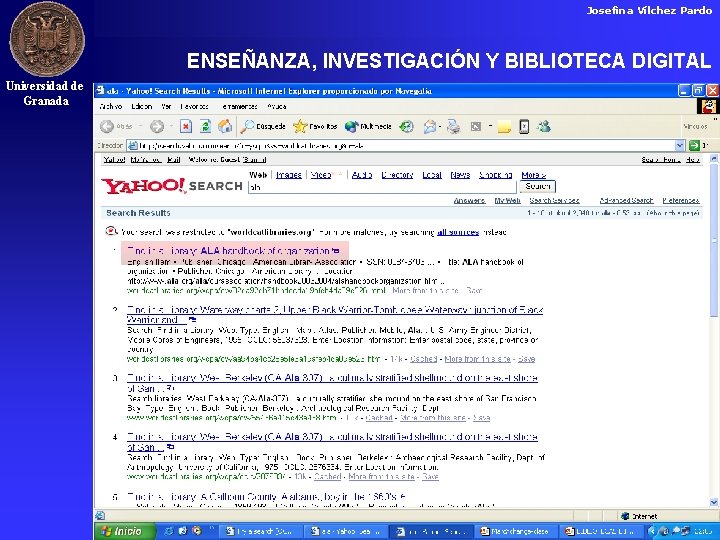
Task: Click the scroll down arrow of the page scrollbar
Action: pos(714,502)
